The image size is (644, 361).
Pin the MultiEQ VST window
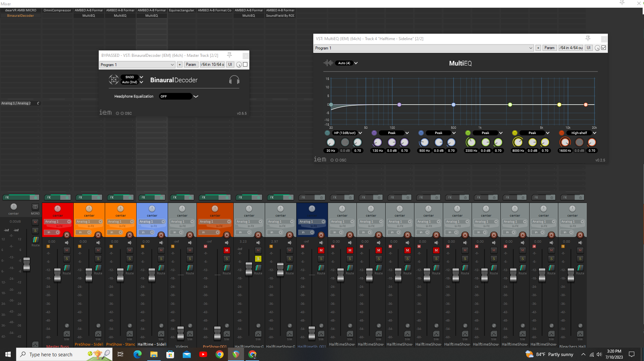588,38
